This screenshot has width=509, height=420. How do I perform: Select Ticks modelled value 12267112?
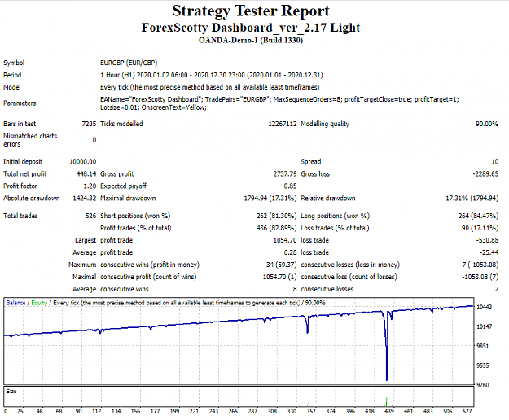[283, 124]
